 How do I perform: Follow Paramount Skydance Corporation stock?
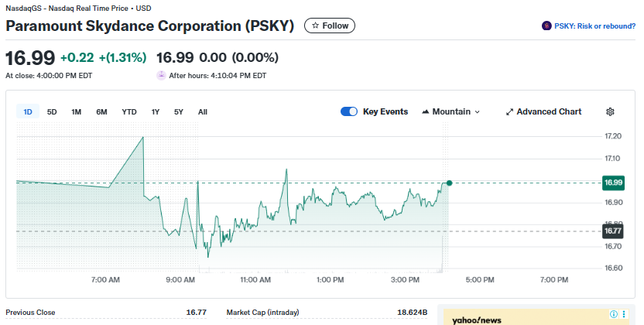(x=330, y=26)
